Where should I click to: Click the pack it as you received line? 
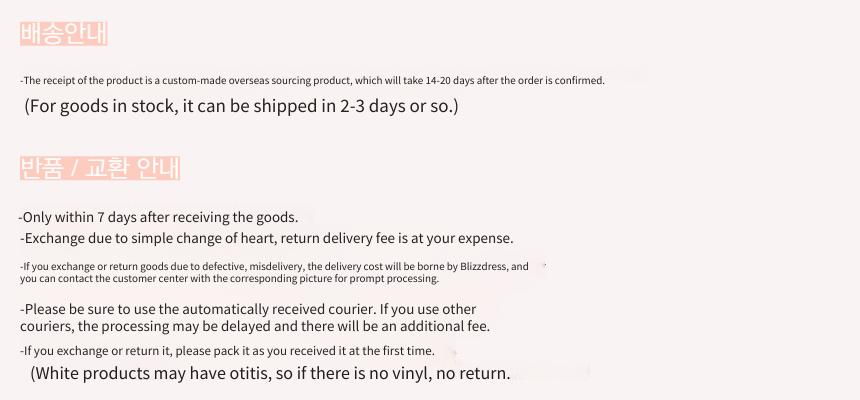pyautogui.click(x=227, y=351)
